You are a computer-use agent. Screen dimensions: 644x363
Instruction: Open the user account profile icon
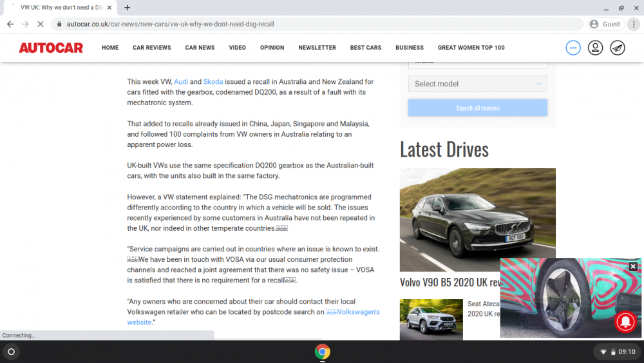[595, 48]
